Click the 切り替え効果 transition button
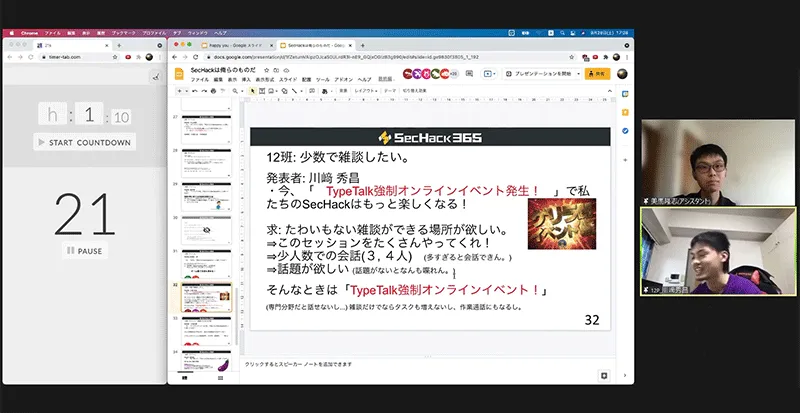The width and height of the screenshot is (800, 413). (x=414, y=91)
